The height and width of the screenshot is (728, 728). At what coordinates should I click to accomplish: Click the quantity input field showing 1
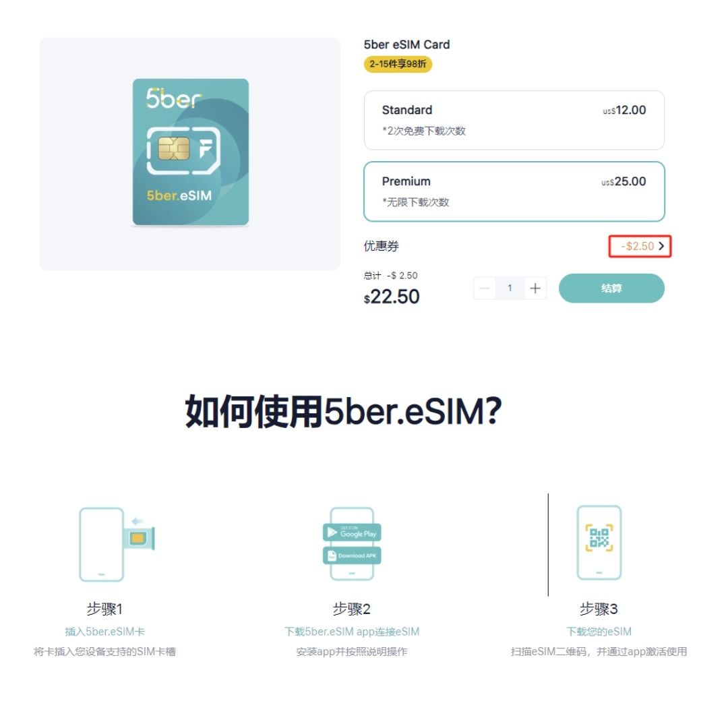click(510, 289)
